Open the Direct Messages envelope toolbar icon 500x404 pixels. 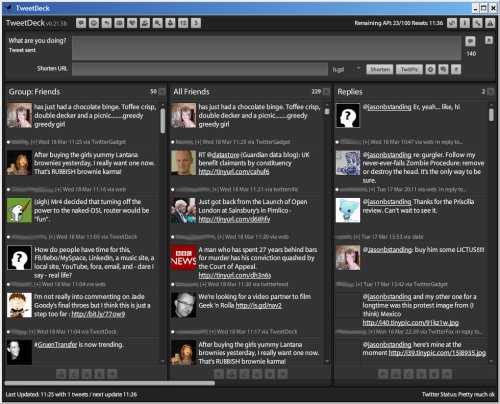coord(119,23)
